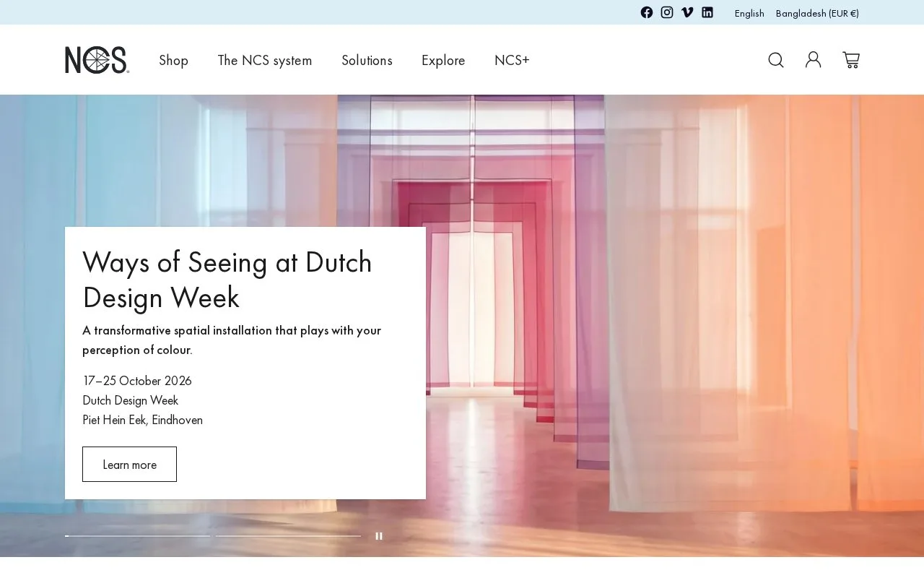Open the NCS Vimeo icon
Screen dimensions: 924x578
tap(687, 12)
